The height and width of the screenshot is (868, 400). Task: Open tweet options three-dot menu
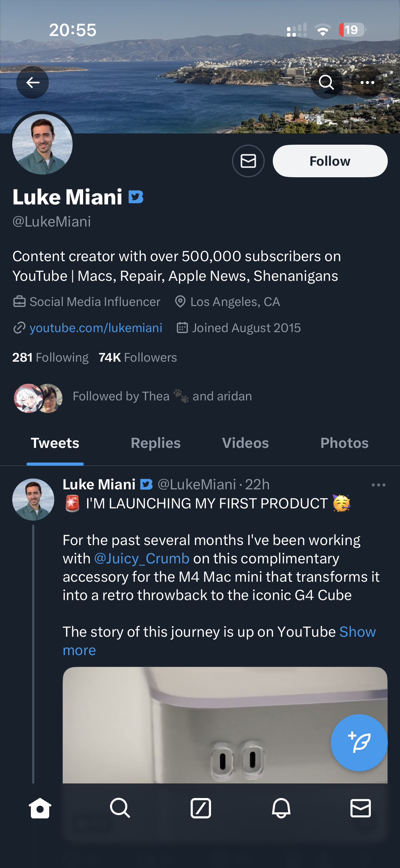click(x=378, y=485)
